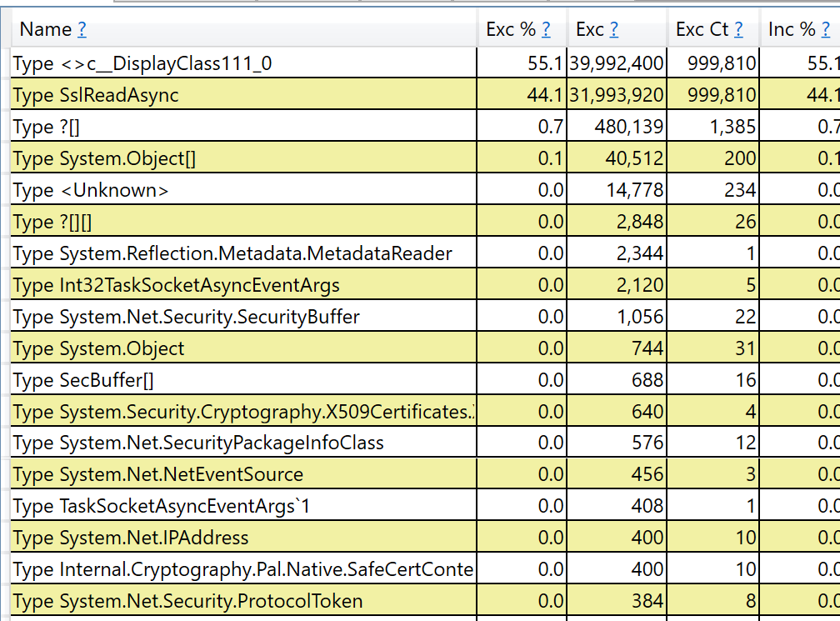Sort by the Exc Ct column header
Screen dimensions: 840x621
(702, 29)
